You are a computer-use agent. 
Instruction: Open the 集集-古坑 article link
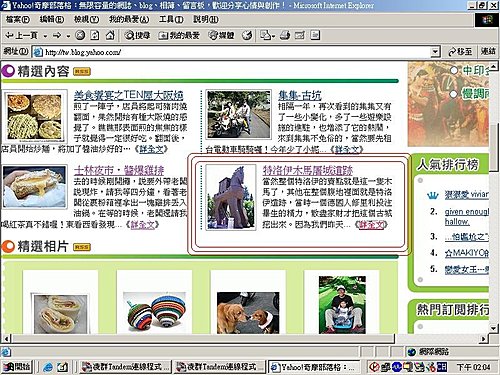[x=300, y=95]
